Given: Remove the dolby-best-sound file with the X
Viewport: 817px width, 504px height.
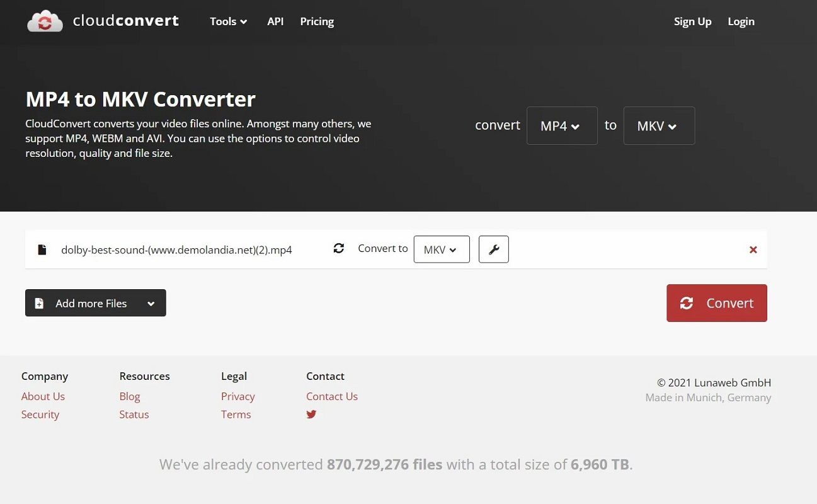Looking at the screenshot, I should tap(753, 249).
